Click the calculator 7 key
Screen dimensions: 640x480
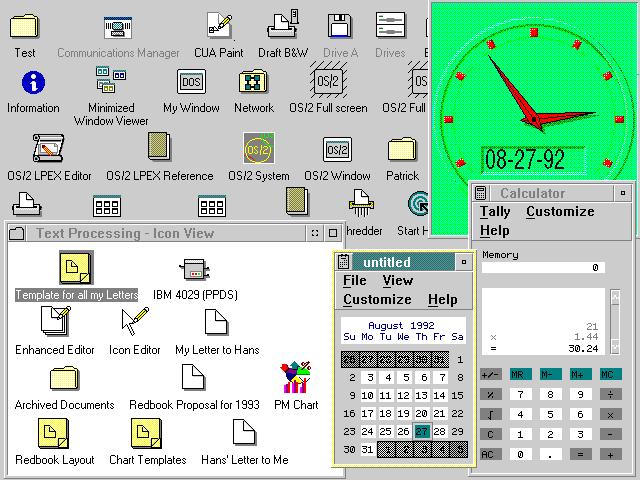coord(520,394)
